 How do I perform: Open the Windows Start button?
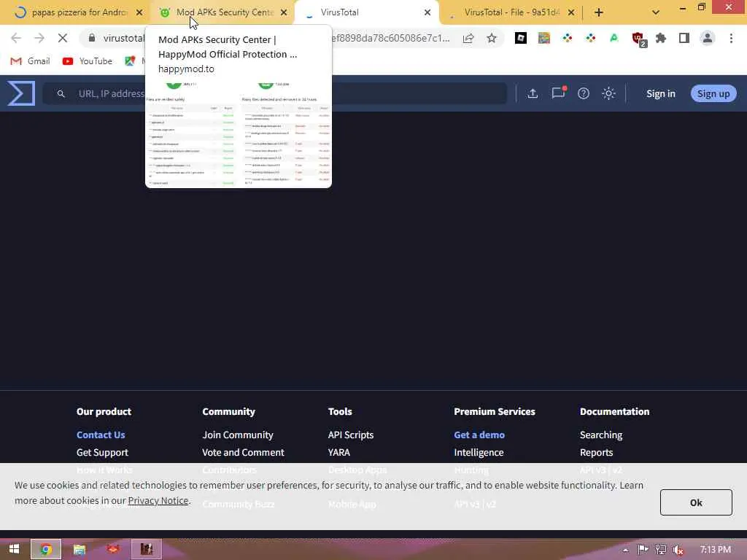pos(14,549)
